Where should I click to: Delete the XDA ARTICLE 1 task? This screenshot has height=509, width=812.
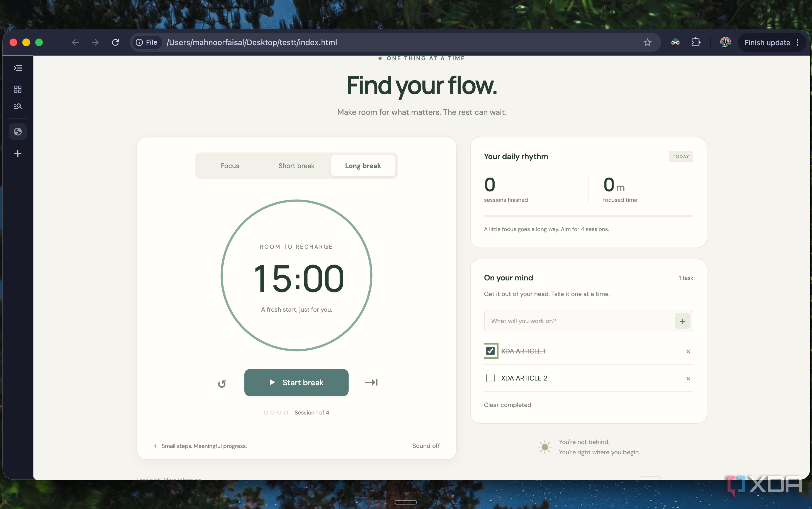688,352
